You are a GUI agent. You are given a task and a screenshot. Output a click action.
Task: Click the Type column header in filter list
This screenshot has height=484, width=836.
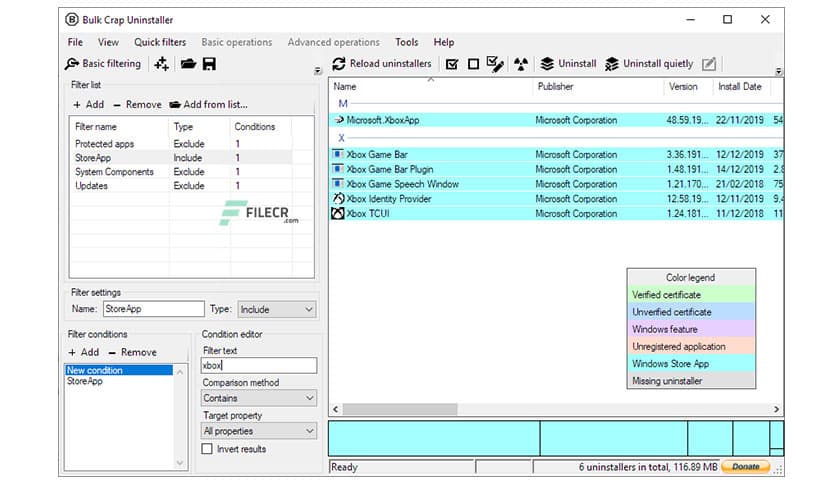tap(199, 127)
